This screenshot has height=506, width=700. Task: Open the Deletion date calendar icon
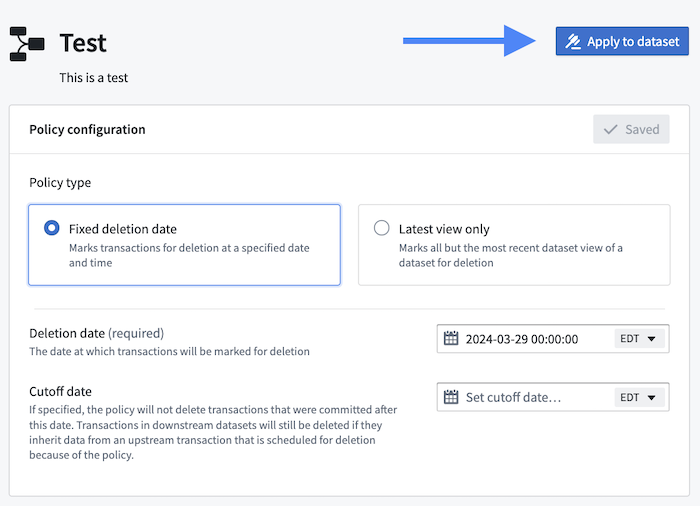coord(451,339)
